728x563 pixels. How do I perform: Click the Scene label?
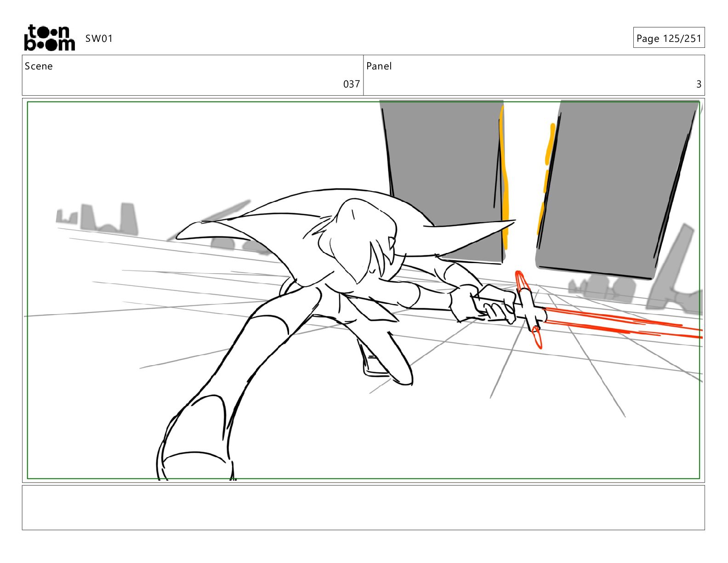[39, 66]
